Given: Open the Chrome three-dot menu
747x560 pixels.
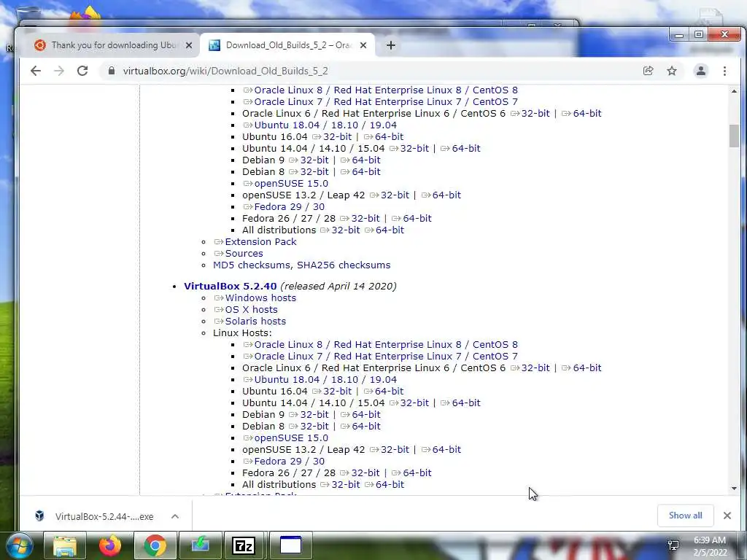Looking at the screenshot, I should click(724, 71).
